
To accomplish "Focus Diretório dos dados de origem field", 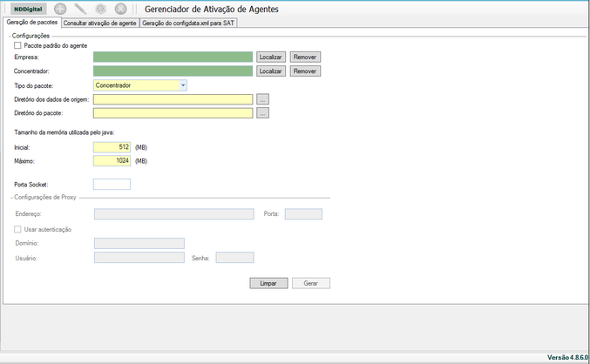I will pos(173,99).
